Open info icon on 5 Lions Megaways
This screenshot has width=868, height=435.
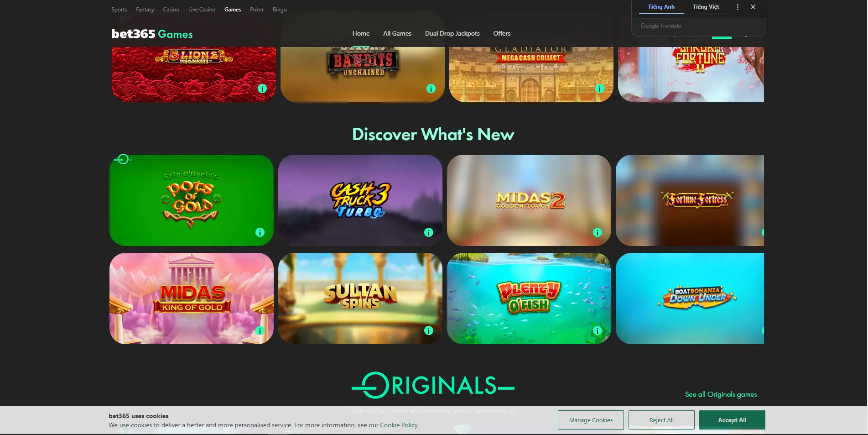click(x=262, y=89)
